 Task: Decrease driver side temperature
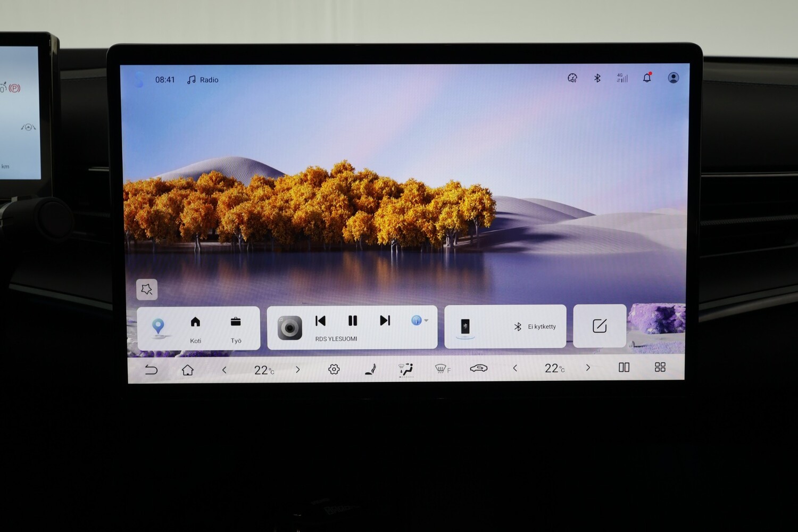[x=225, y=370]
